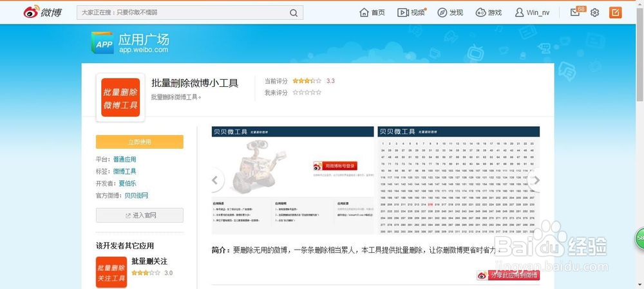Click 批量删除关注工具 app icon
The width and height of the screenshot is (644, 289).
coord(111,272)
